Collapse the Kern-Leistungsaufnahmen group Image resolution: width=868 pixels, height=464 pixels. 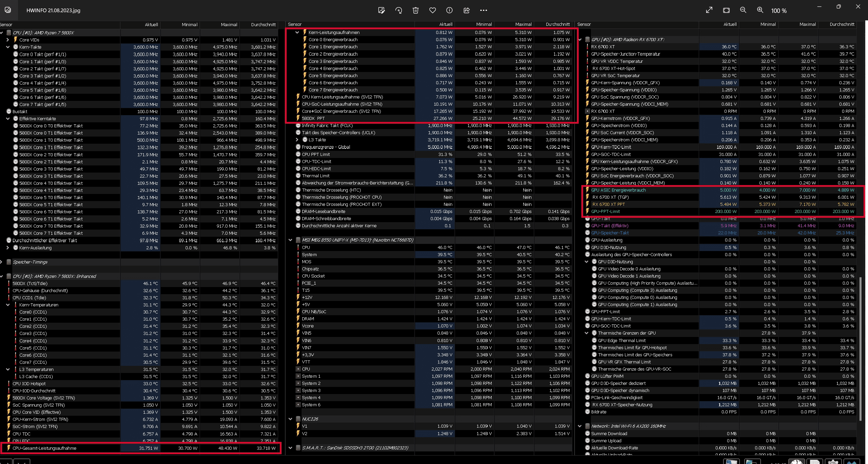297,32
